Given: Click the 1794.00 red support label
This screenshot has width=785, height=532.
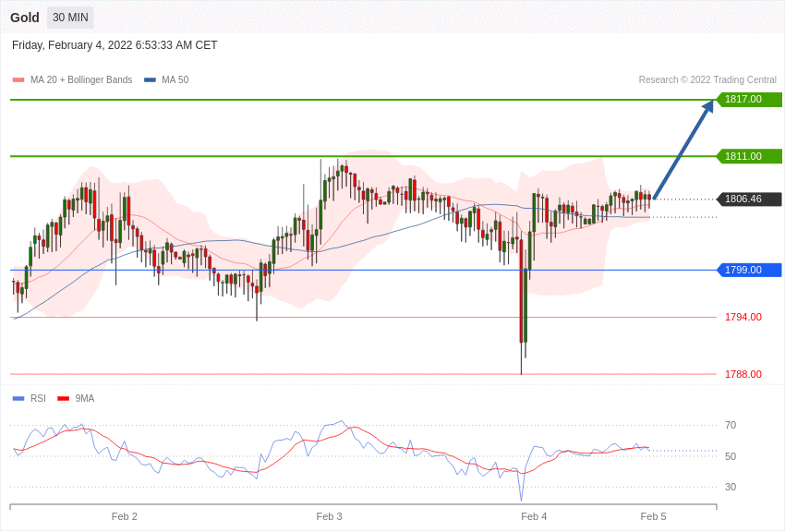Looking at the screenshot, I should coord(743,317).
